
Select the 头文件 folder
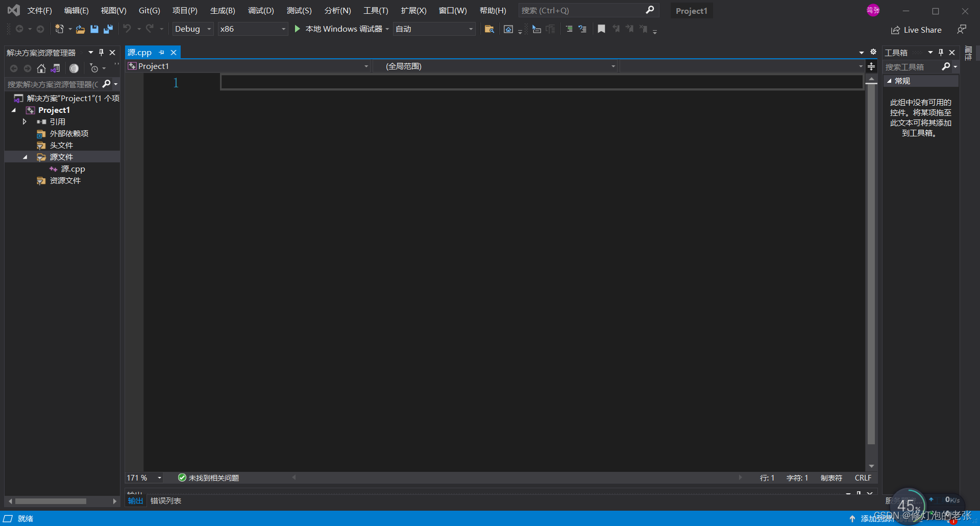(x=61, y=146)
